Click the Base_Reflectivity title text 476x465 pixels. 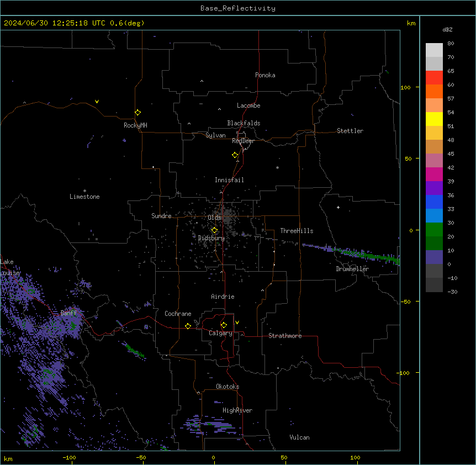click(x=238, y=8)
